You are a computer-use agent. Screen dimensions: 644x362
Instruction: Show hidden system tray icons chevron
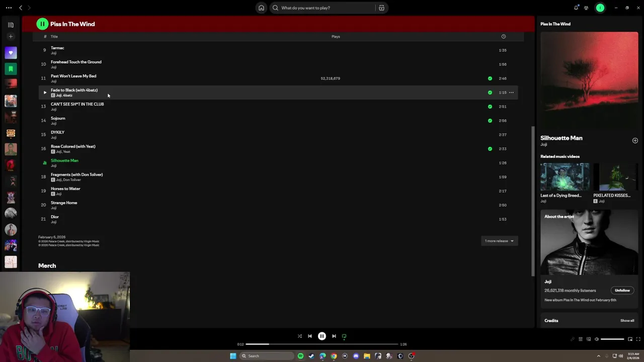[599, 356]
